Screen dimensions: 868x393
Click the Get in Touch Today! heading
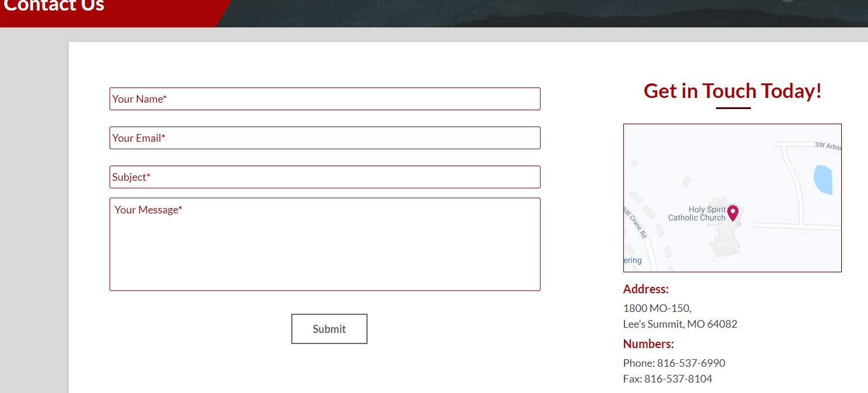point(732,91)
